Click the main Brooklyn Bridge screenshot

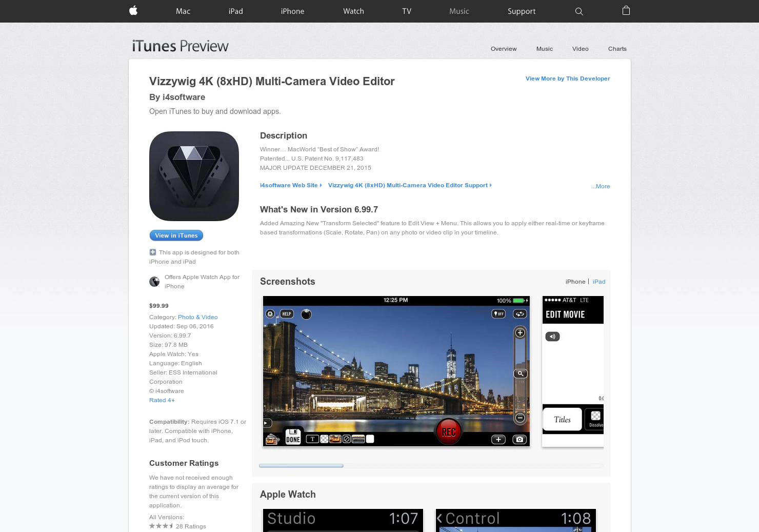[x=396, y=371]
